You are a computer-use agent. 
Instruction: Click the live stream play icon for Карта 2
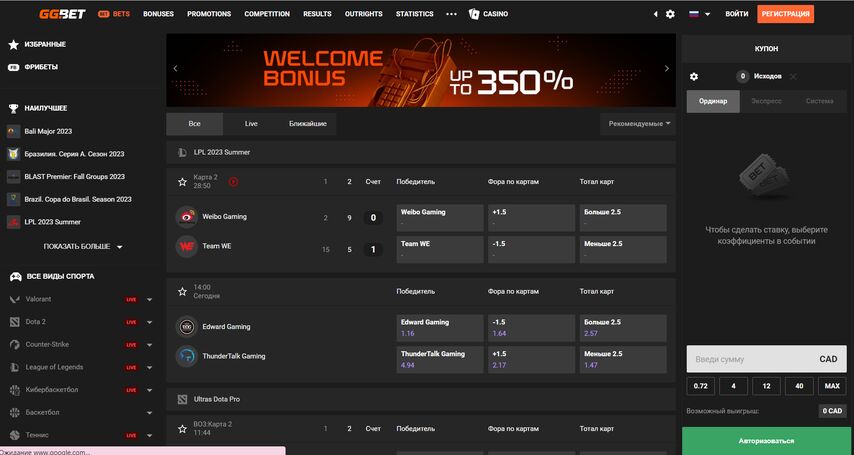(x=233, y=182)
